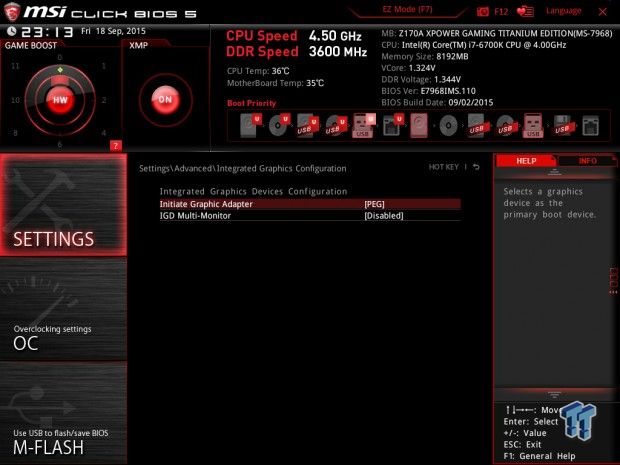Select the USB floppy boot device icon
The height and width of the screenshot is (465, 620).
[x=563, y=126]
